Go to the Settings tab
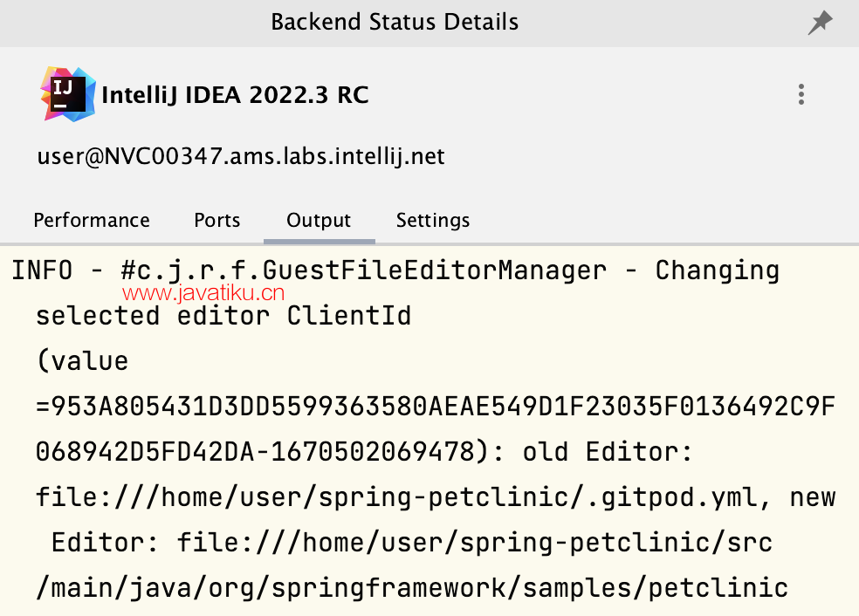 tap(433, 221)
